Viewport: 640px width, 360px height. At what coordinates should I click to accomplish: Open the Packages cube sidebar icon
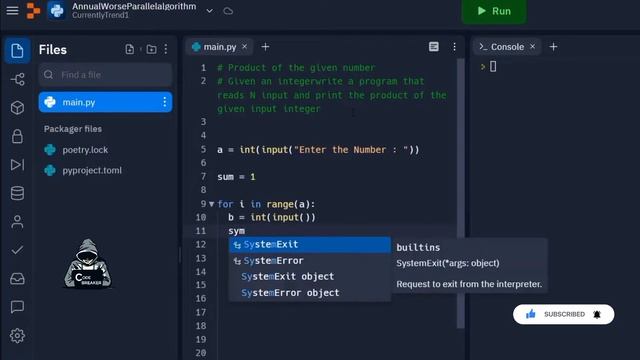pos(17,108)
